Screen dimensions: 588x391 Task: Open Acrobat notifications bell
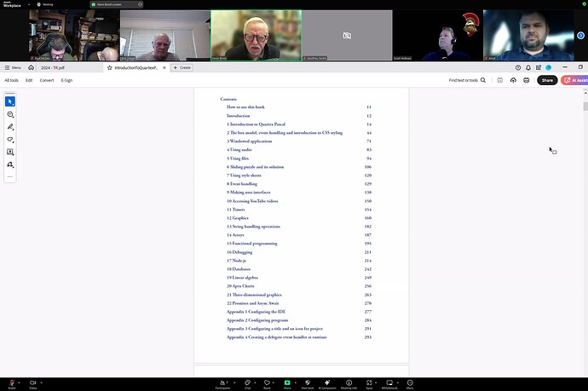(x=528, y=68)
